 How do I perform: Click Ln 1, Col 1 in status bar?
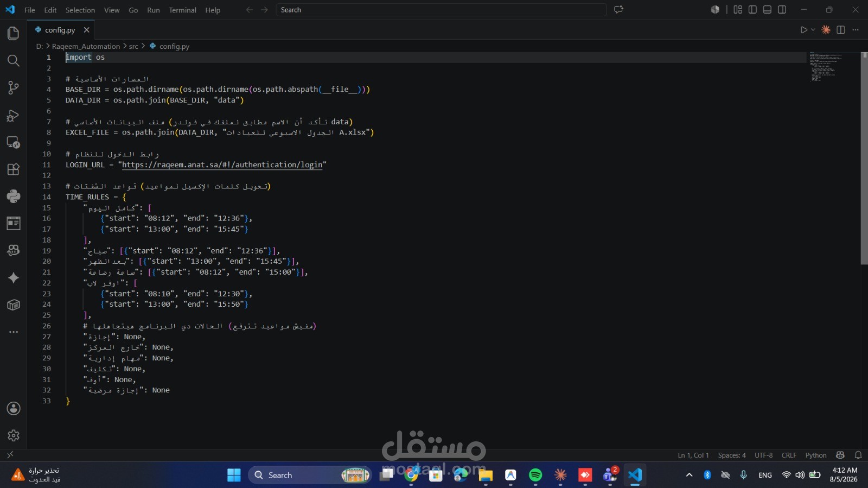[x=693, y=455]
